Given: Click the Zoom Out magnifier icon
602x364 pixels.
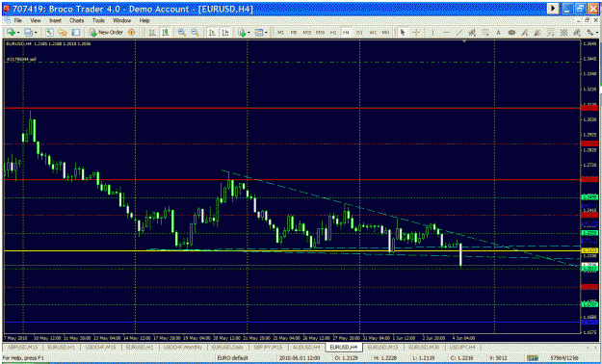Looking at the screenshot, I should [x=195, y=32].
